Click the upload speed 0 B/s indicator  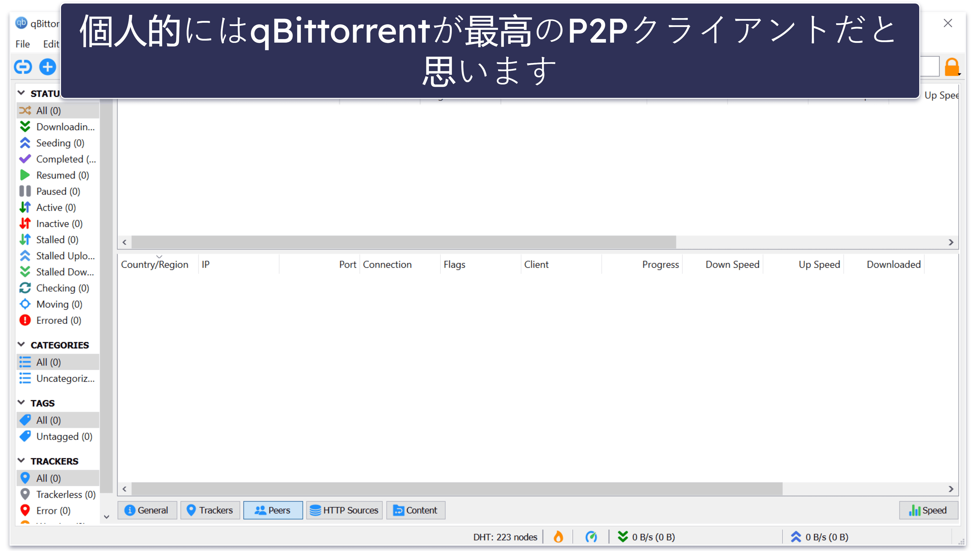coord(819,537)
